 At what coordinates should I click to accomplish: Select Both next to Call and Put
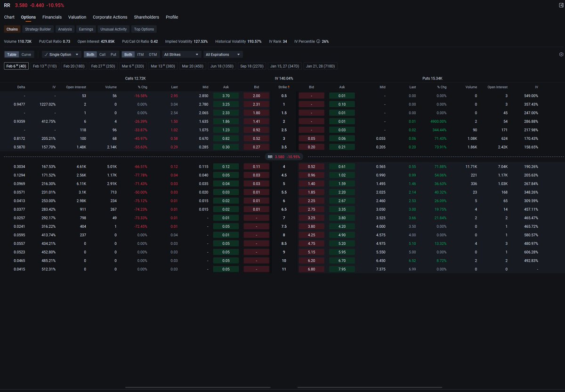[x=91, y=55]
